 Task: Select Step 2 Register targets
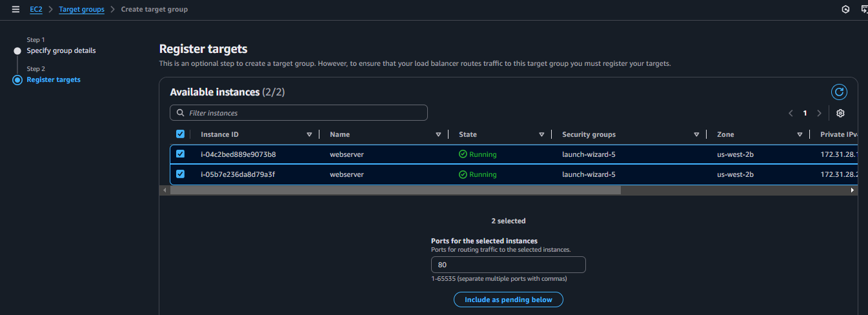pos(54,79)
